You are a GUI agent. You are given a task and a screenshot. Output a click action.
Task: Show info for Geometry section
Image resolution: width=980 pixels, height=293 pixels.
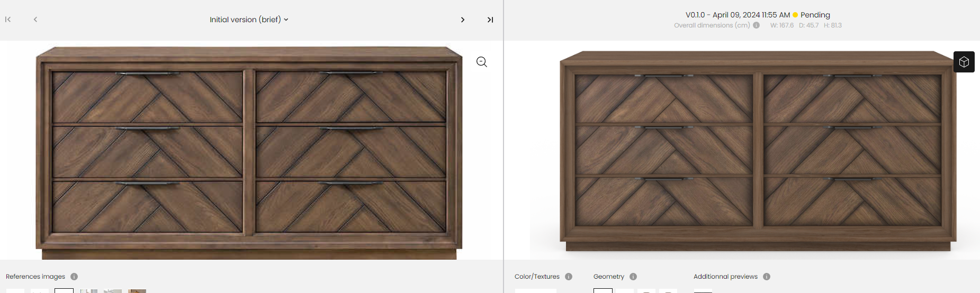(x=633, y=277)
